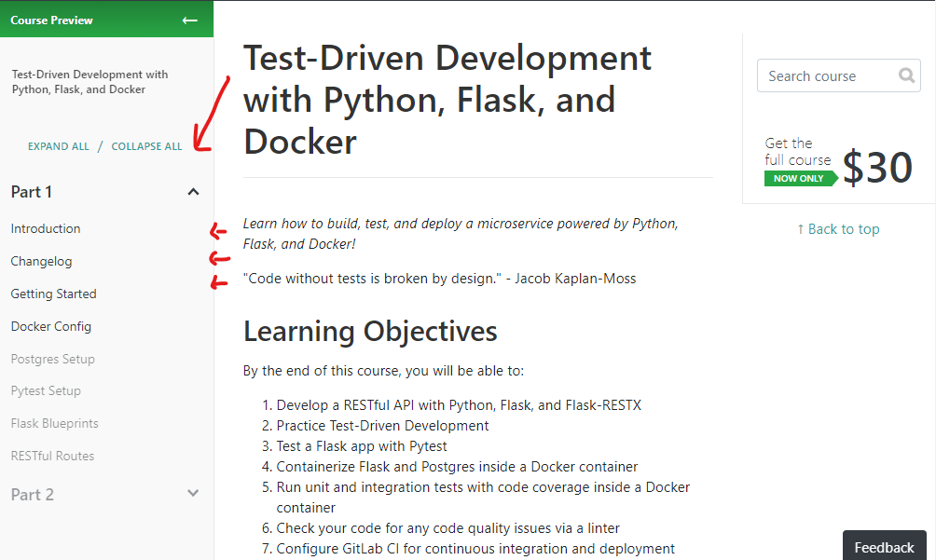This screenshot has width=936, height=560.
Task: Focus the Search course input field
Action: 839,75
